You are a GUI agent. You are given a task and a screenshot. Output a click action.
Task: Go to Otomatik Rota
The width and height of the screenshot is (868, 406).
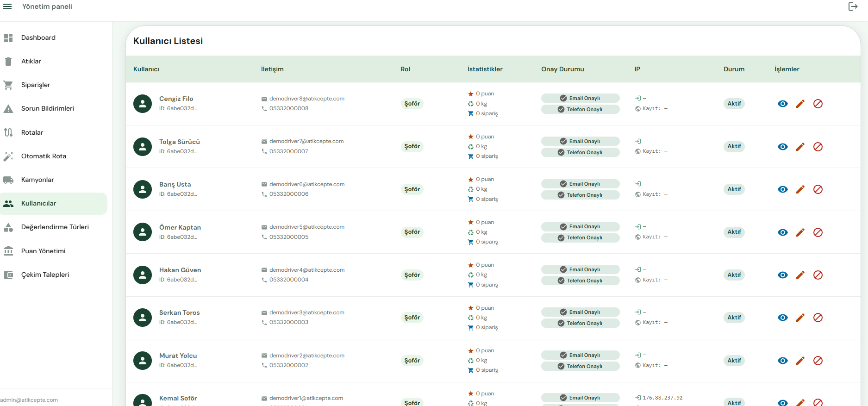pyautogui.click(x=54, y=156)
